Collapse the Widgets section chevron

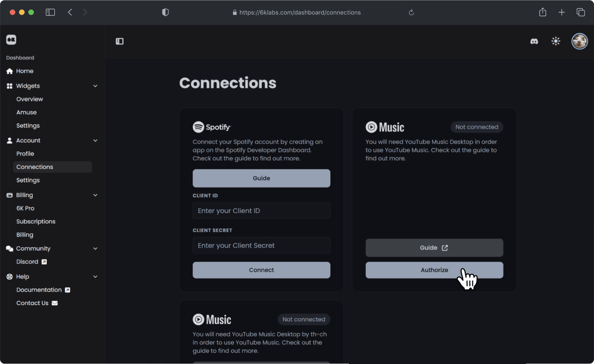95,86
